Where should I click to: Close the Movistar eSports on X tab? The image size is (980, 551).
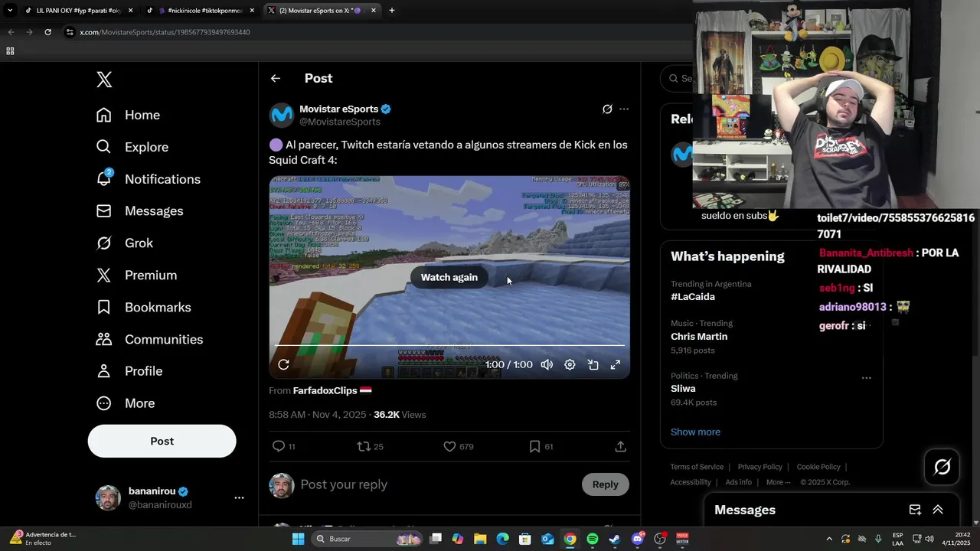coord(374,11)
